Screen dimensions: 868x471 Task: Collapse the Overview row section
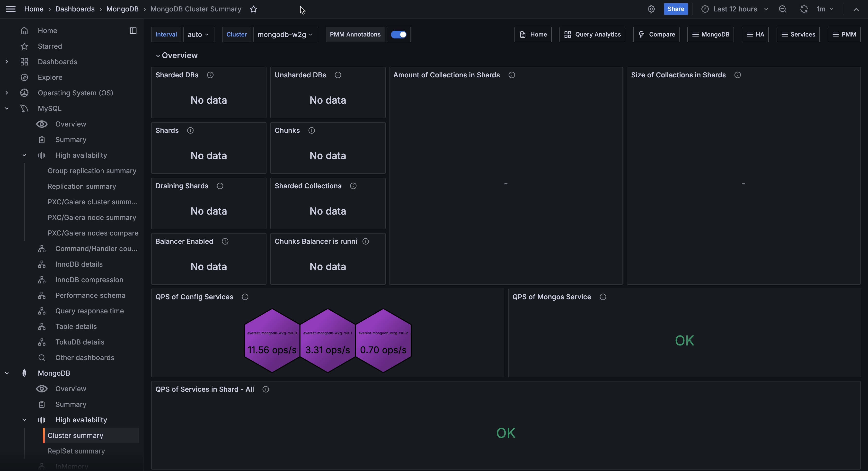tap(177, 55)
